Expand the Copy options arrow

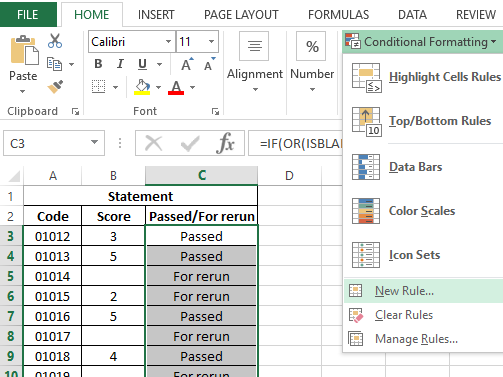click(71, 64)
